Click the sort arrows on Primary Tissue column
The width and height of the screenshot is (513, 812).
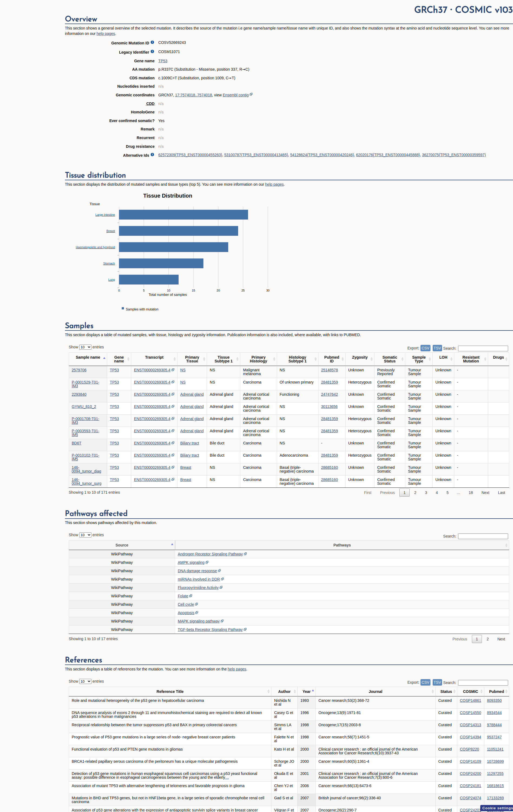[x=204, y=359]
